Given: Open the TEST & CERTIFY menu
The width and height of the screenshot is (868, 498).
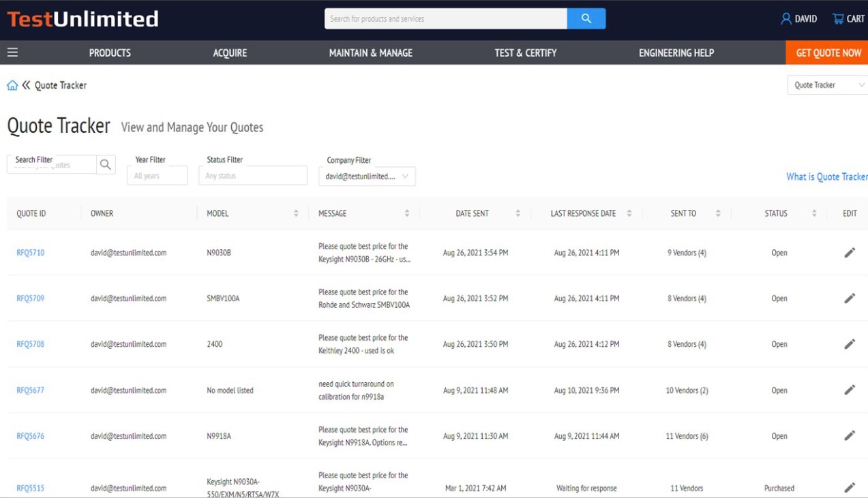Looking at the screenshot, I should [x=524, y=52].
